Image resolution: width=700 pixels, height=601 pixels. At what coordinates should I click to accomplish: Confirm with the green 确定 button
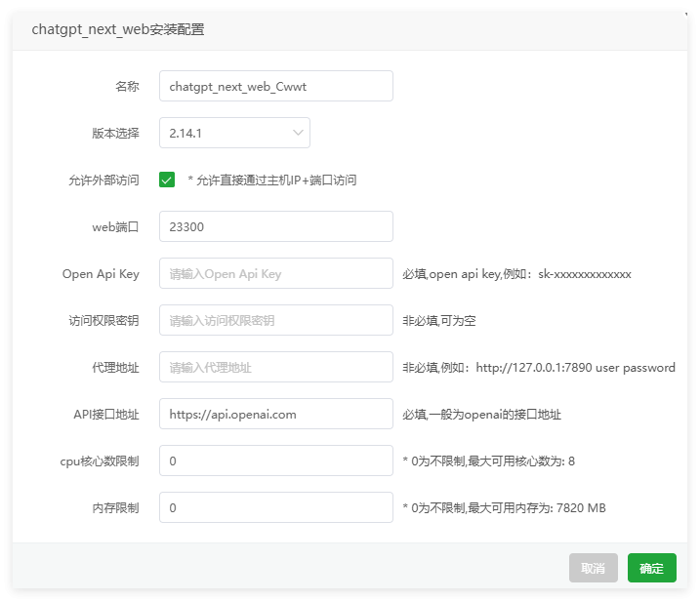click(651, 568)
